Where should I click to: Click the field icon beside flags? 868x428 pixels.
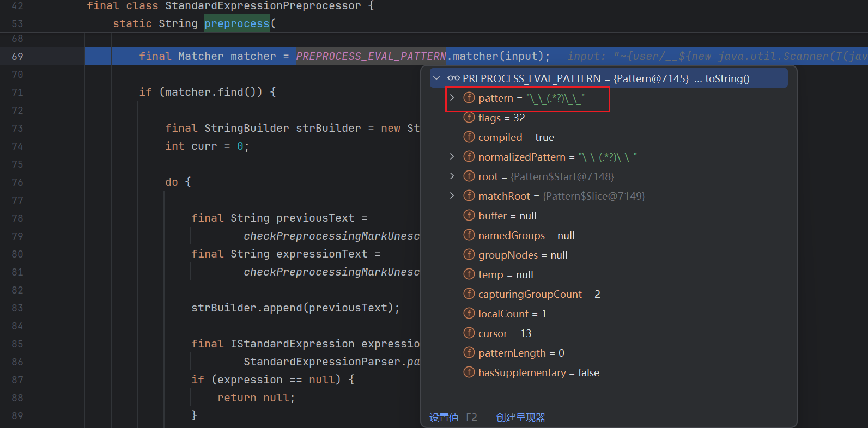point(469,118)
